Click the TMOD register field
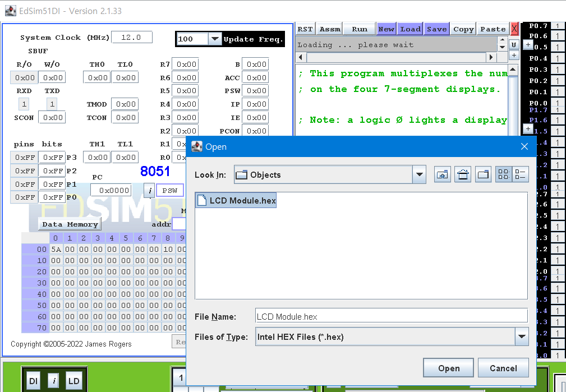This screenshot has width=566, height=392. (x=125, y=104)
